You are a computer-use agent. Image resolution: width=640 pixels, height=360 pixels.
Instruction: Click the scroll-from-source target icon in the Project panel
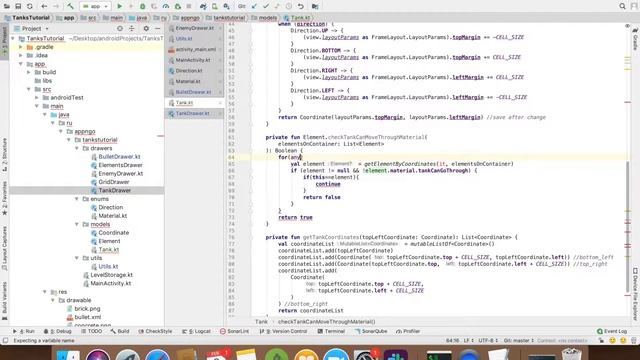tap(120, 29)
